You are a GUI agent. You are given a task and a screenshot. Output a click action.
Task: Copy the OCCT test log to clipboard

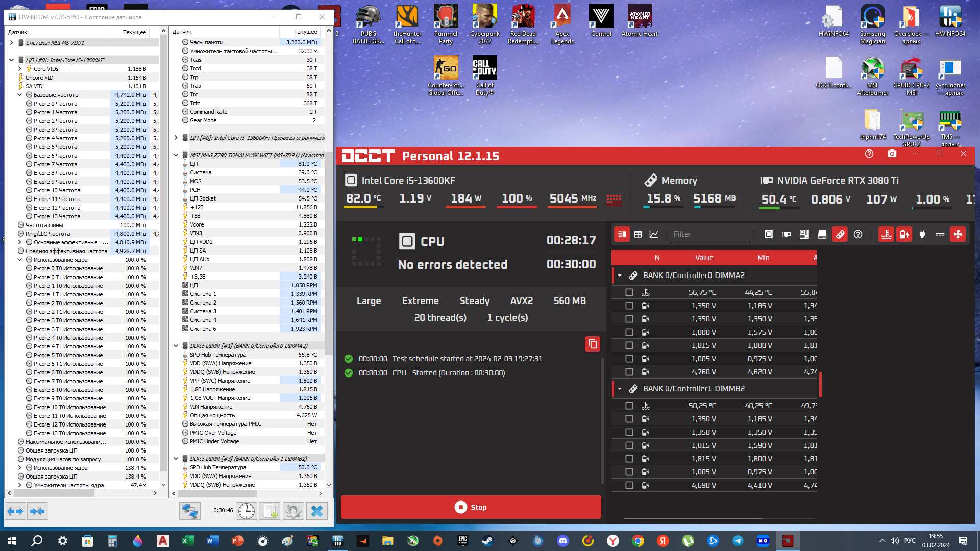point(593,344)
